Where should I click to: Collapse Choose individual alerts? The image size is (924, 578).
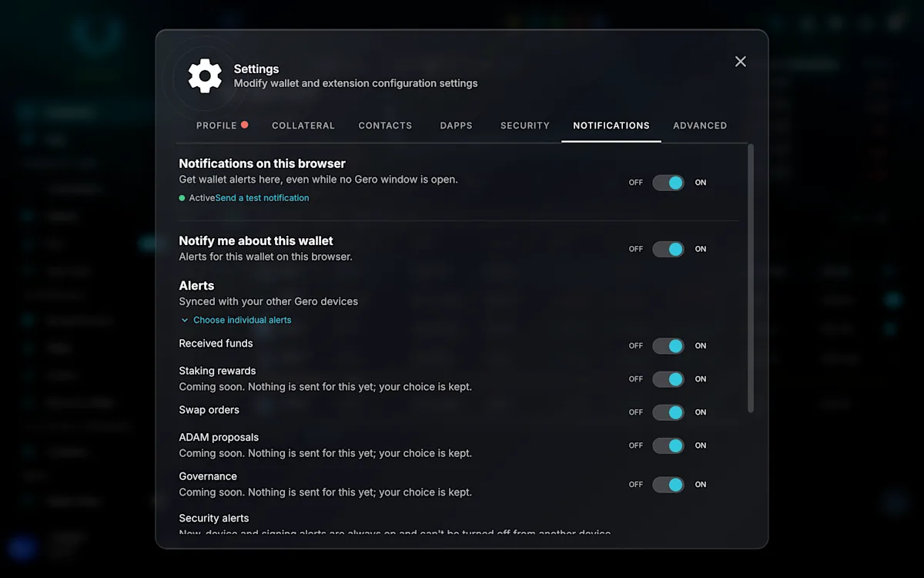(236, 320)
